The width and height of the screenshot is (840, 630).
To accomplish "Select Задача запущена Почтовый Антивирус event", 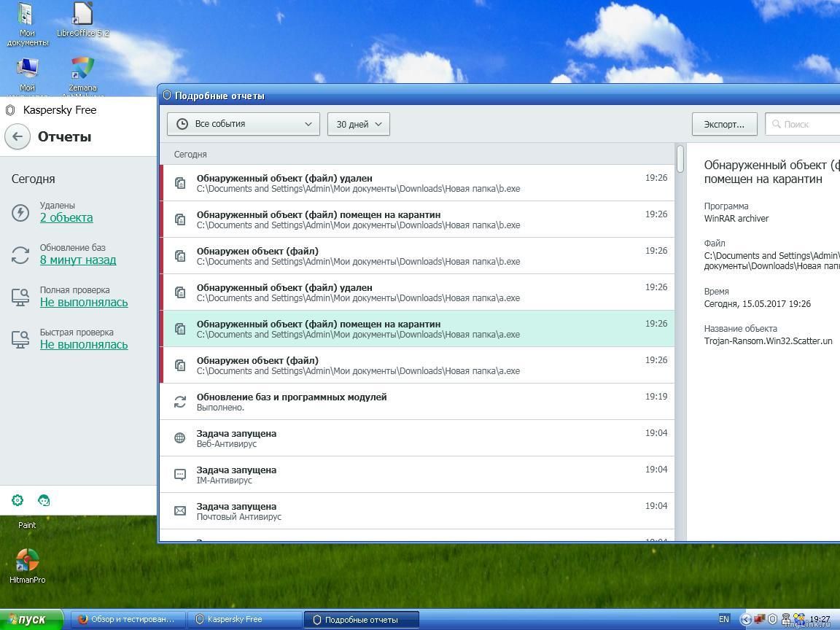I will (417, 511).
